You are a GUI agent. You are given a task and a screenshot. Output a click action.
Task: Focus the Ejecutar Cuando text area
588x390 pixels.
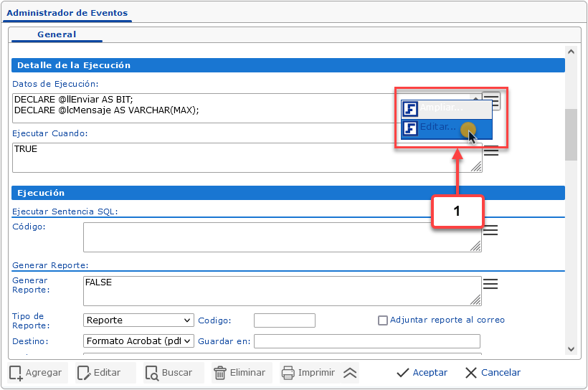[x=247, y=158]
